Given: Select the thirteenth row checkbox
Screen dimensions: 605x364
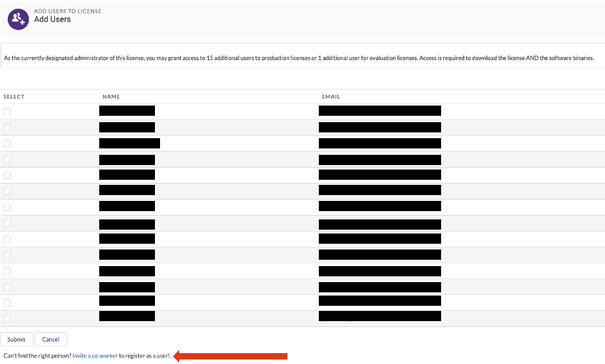Looking at the screenshot, I should tap(8, 303).
